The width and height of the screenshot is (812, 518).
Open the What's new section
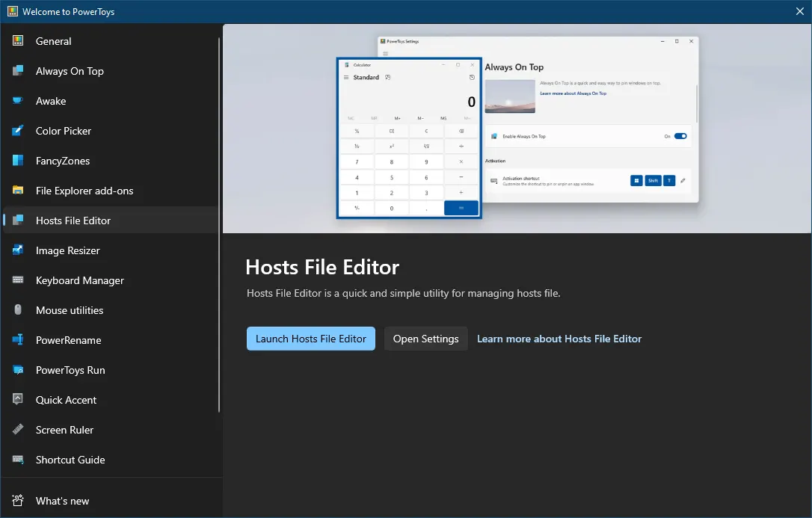[x=111, y=500]
